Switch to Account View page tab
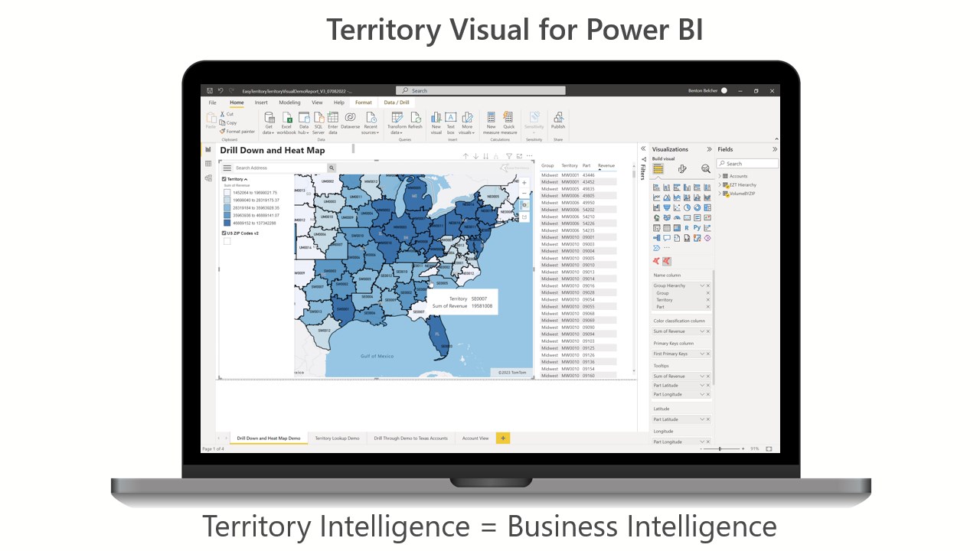The width and height of the screenshot is (980, 551). (x=475, y=439)
